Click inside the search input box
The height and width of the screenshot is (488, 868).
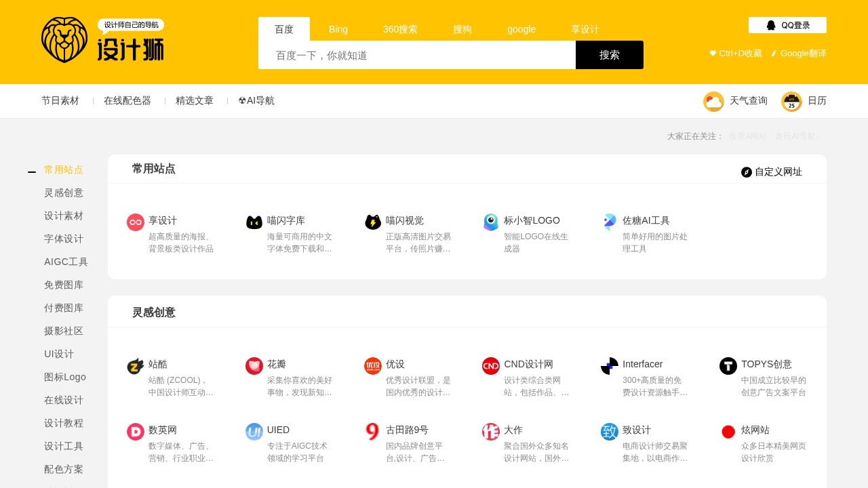(417, 54)
